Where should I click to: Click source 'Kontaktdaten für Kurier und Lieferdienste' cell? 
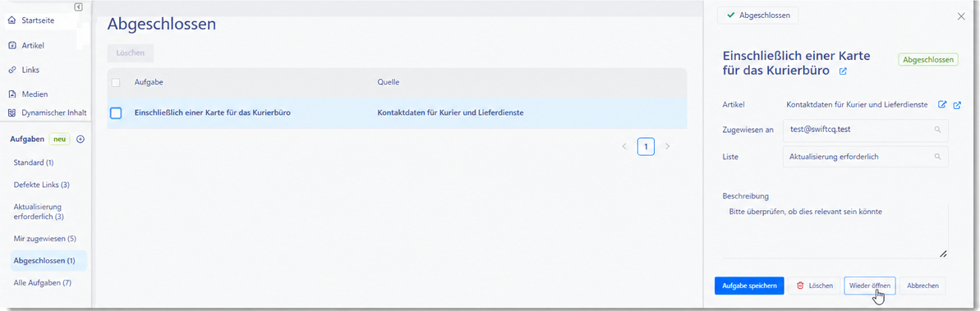(450, 113)
